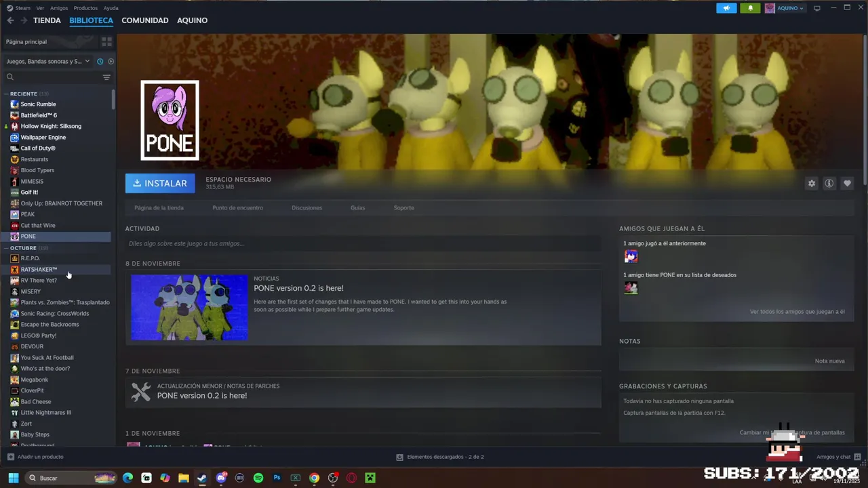The image size is (868, 488).
Task: Open the Soporte link
Action: (403, 207)
